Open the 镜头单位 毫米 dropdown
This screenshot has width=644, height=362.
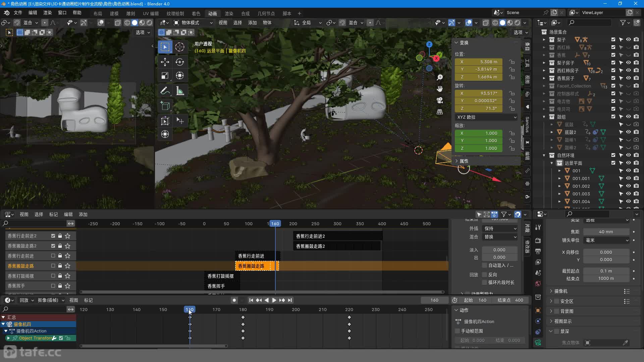[606, 240]
